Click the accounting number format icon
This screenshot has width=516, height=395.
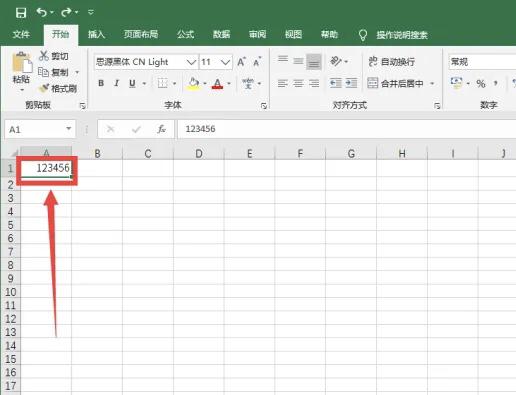click(x=456, y=83)
